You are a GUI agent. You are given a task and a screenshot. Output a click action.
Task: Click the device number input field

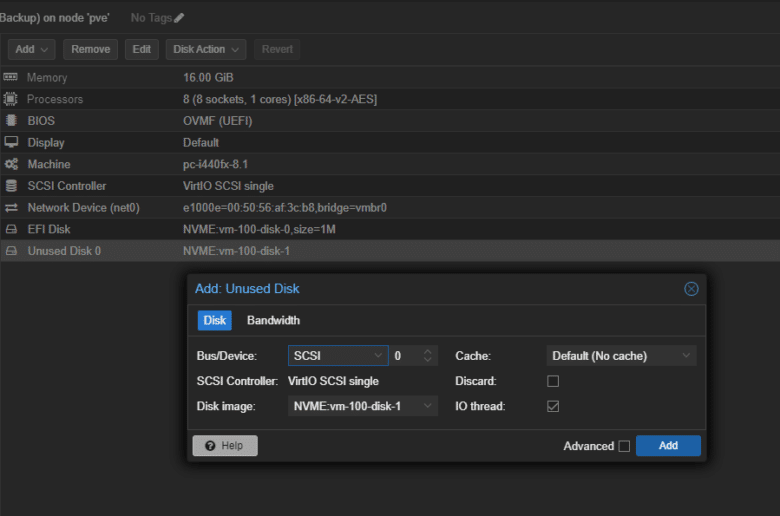pyautogui.click(x=405, y=356)
